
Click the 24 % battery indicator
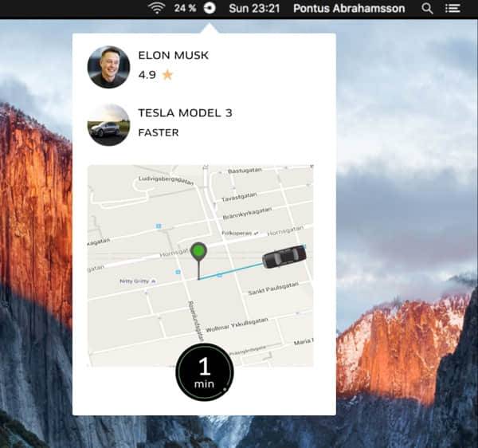185,8
